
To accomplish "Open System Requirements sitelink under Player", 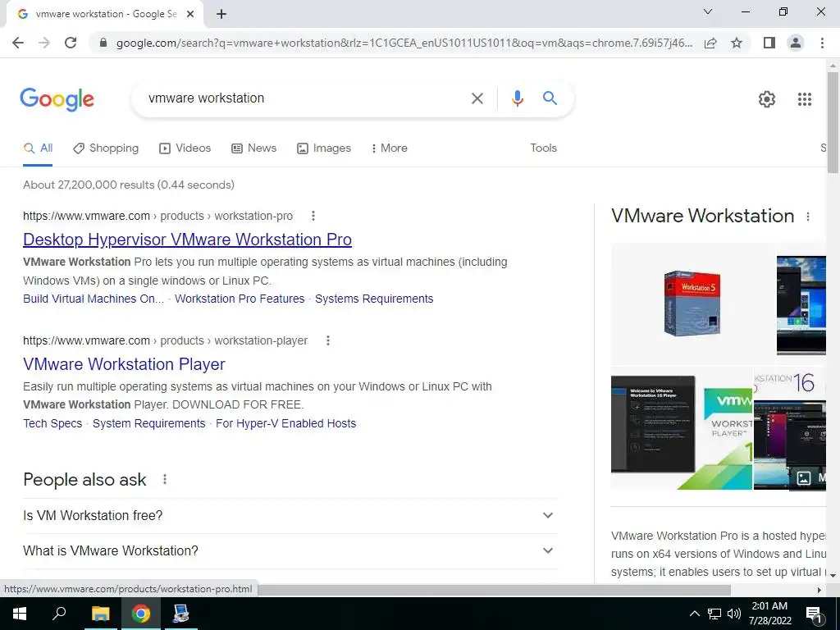I will click(x=149, y=424).
